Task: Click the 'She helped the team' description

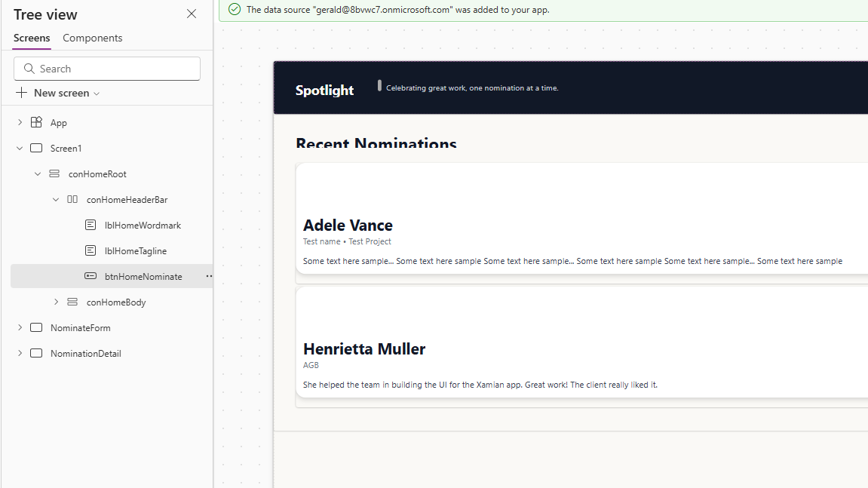Action: click(x=480, y=385)
